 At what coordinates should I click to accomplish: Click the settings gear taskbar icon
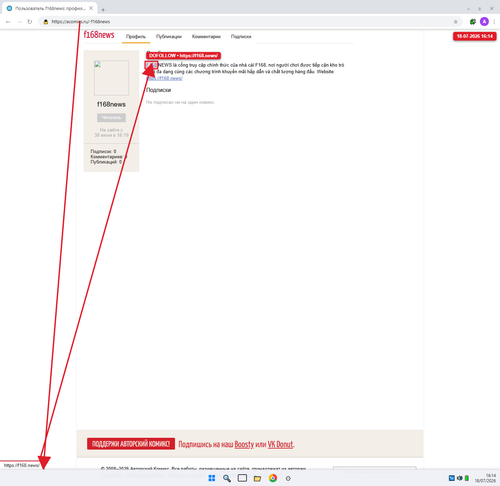pos(288,478)
